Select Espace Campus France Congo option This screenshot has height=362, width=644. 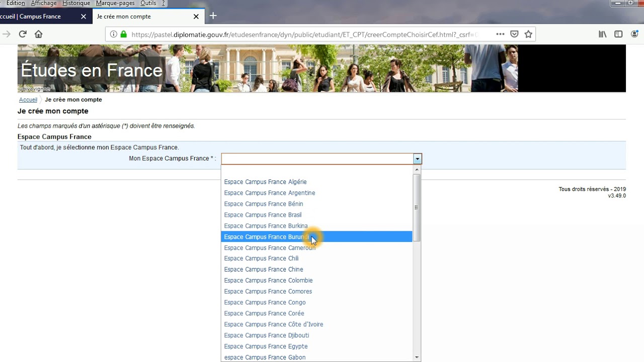316,303
